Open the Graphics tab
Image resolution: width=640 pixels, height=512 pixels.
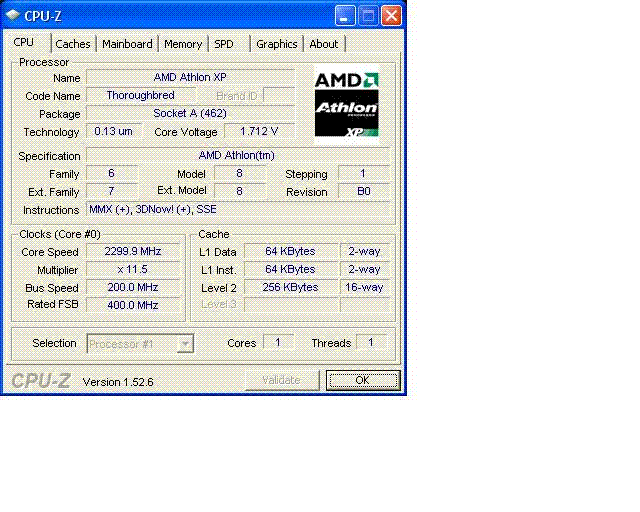[277, 44]
